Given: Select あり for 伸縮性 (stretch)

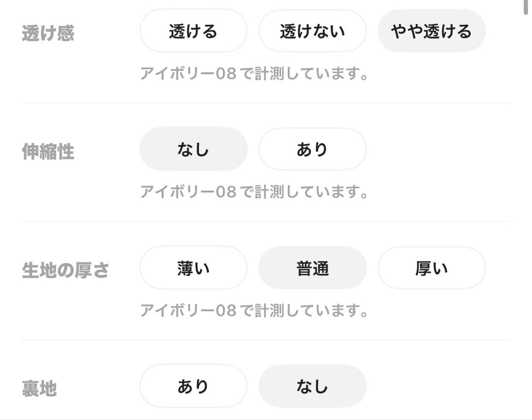Looking at the screenshot, I should tap(312, 149).
